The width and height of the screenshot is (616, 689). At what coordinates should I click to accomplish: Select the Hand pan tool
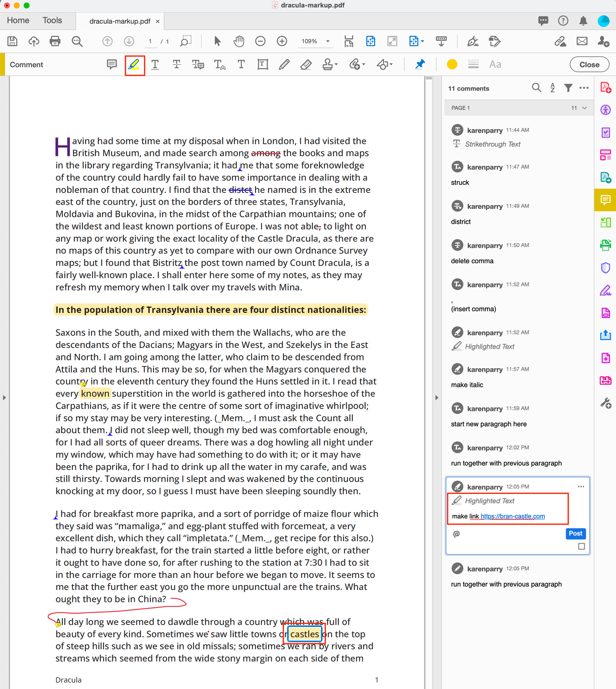[239, 41]
